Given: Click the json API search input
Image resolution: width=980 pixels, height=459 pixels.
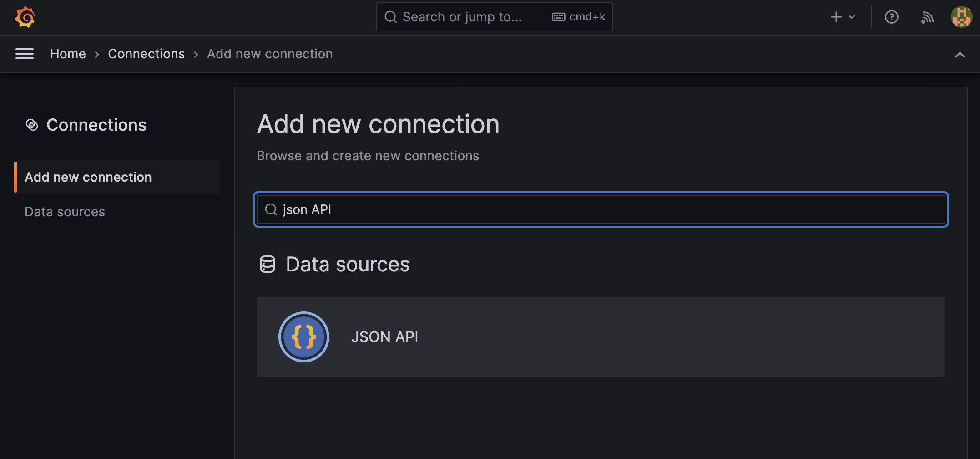Looking at the screenshot, I should [x=601, y=209].
